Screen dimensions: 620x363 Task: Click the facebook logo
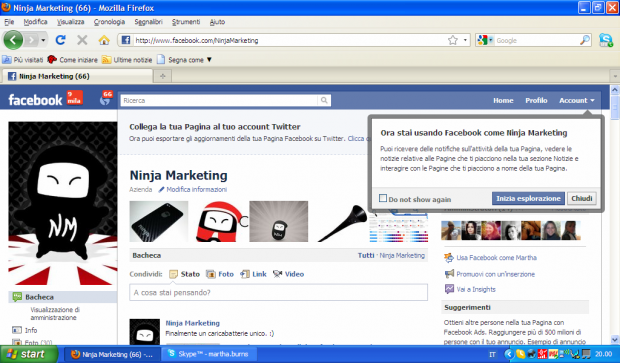tap(35, 100)
